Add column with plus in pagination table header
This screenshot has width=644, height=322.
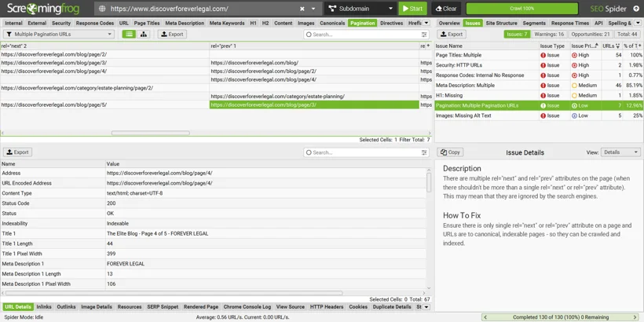coord(428,46)
